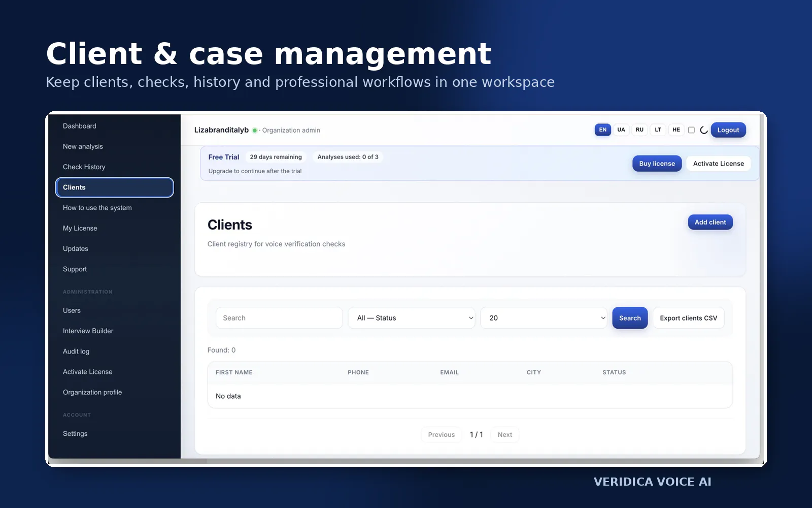Export clients CSV
812x508 pixels.
(688, 318)
